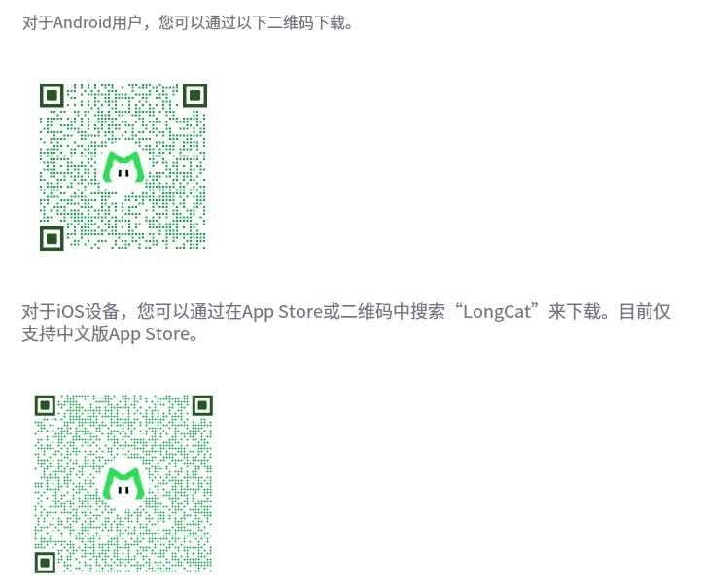This screenshot has width=704, height=588.
Task: Click top-left finder square of Android QR code
Action: [53, 95]
